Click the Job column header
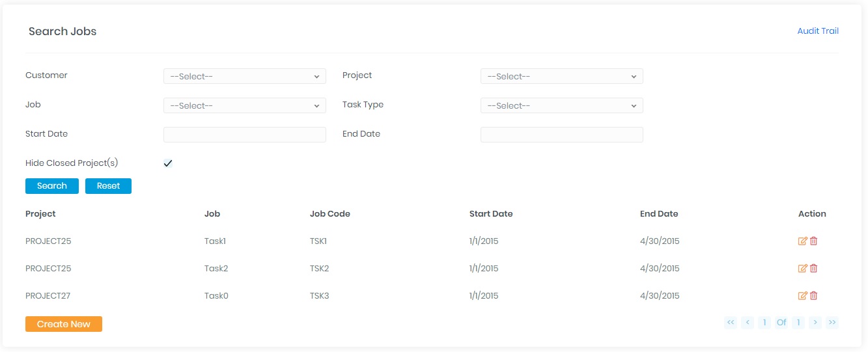This screenshot has height=352, width=868. 212,214
